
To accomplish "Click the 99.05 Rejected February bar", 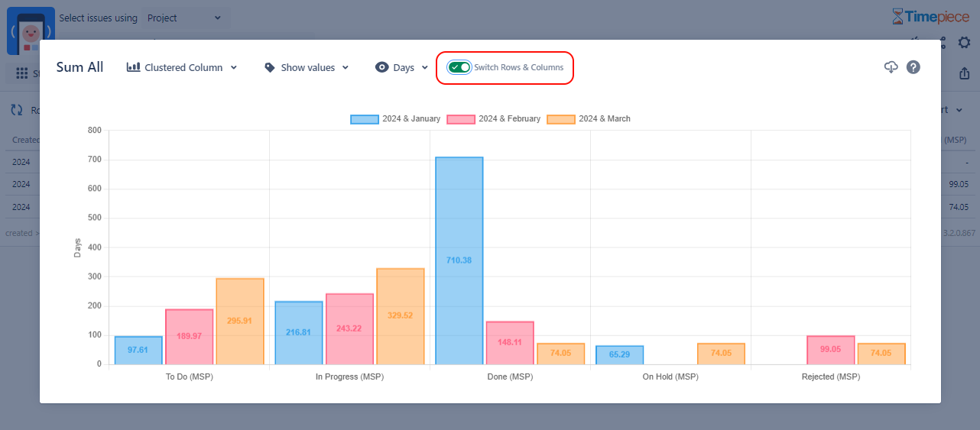I will [x=830, y=350].
